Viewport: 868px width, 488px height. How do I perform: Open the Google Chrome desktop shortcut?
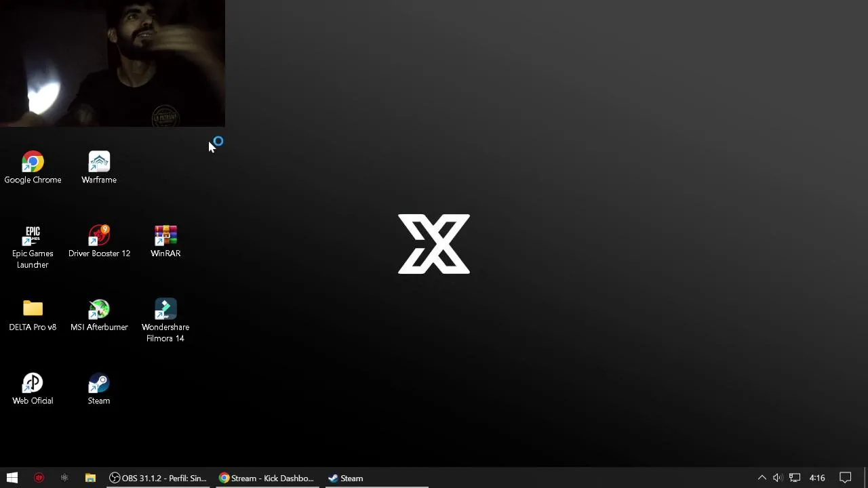click(33, 167)
